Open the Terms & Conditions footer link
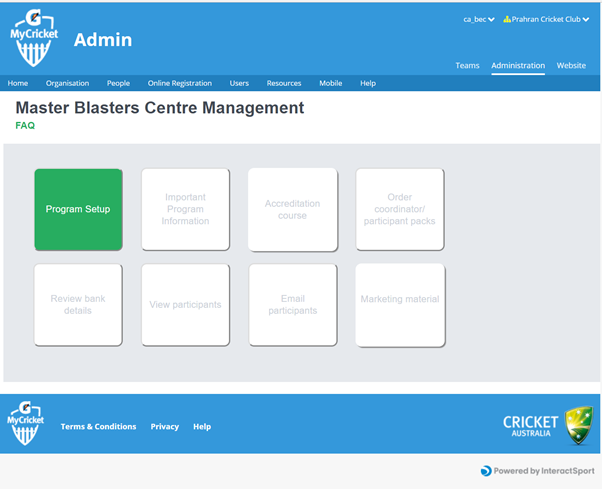The width and height of the screenshot is (602, 489). (98, 426)
